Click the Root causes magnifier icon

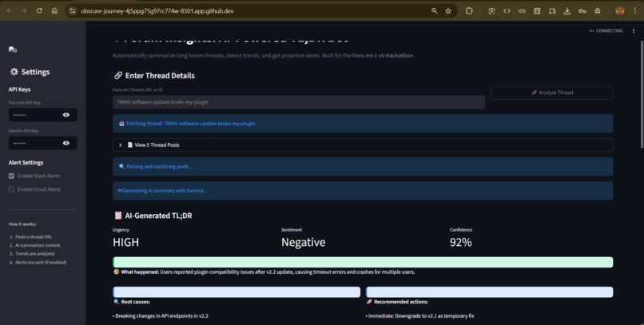point(116,302)
